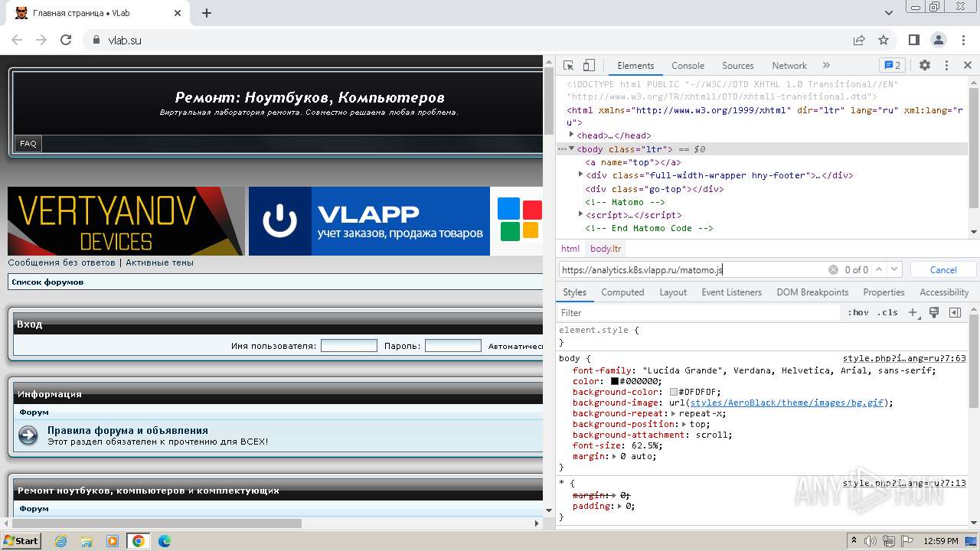The image size is (980, 551).
Task: Toggle rendering emulations paintbrush icon
Action: coord(934,312)
